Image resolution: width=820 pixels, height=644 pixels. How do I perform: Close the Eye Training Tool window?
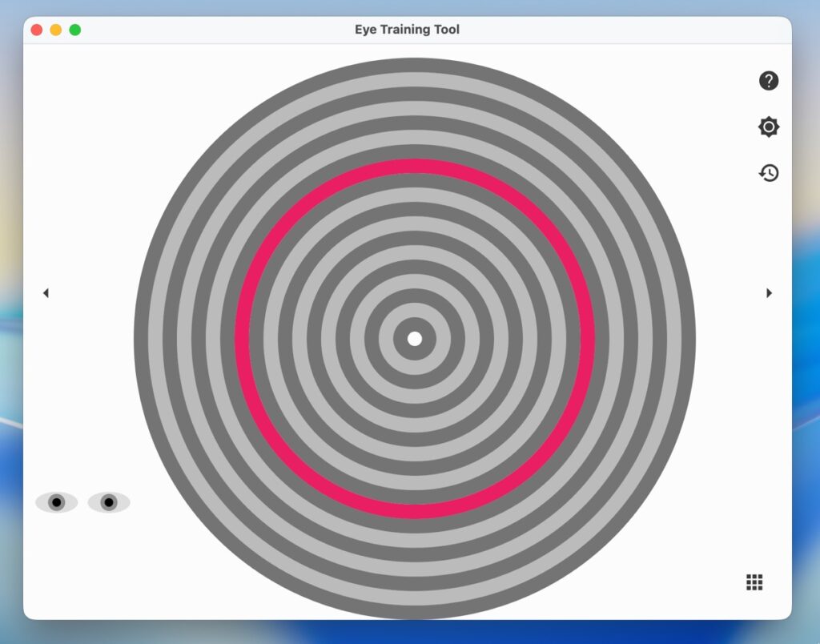37,30
